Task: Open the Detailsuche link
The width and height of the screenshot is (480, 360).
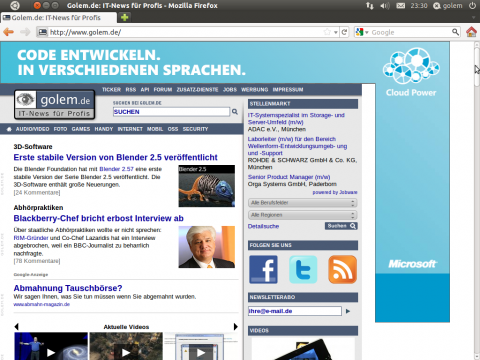Action: click(x=263, y=226)
